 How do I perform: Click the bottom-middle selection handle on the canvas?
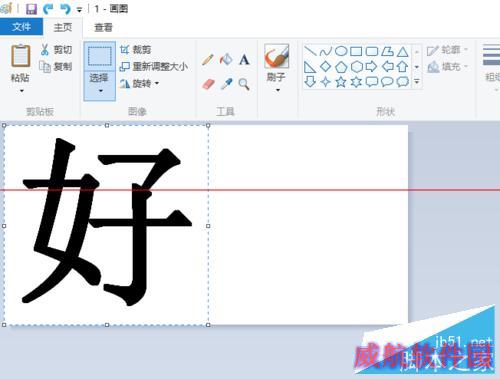coord(107,325)
